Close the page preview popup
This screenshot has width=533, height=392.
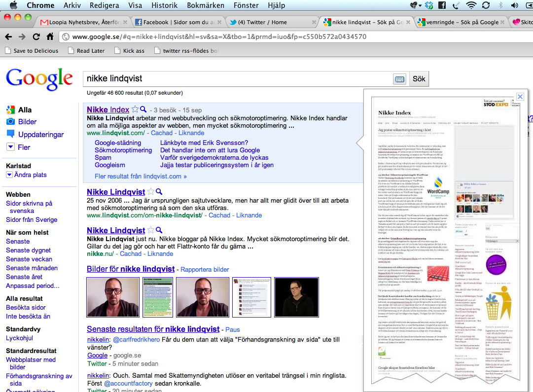520,96
